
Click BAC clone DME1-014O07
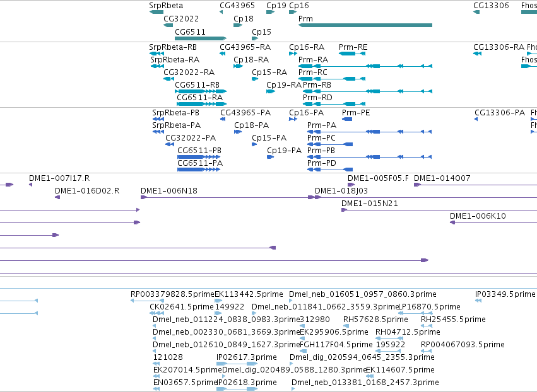pos(442,178)
